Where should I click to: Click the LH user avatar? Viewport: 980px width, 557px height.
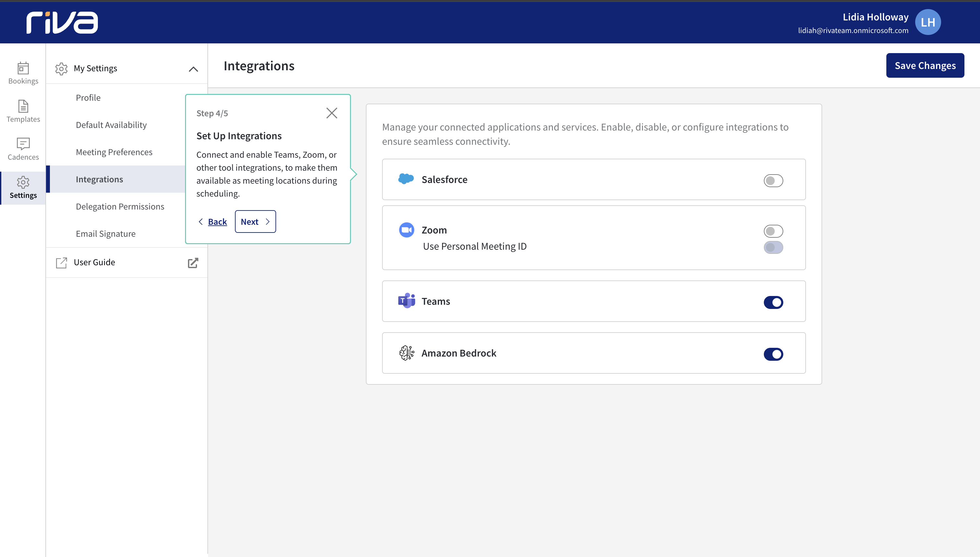[928, 22]
